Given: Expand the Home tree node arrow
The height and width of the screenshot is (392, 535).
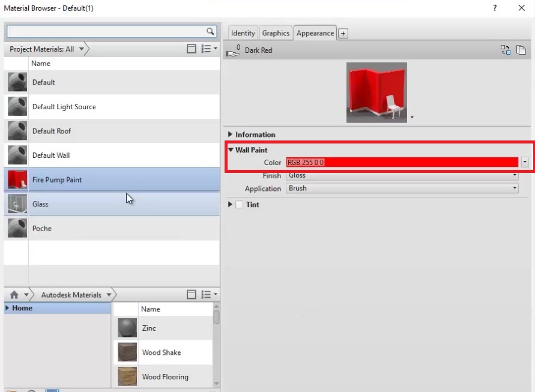Looking at the screenshot, I should click(7, 308).
